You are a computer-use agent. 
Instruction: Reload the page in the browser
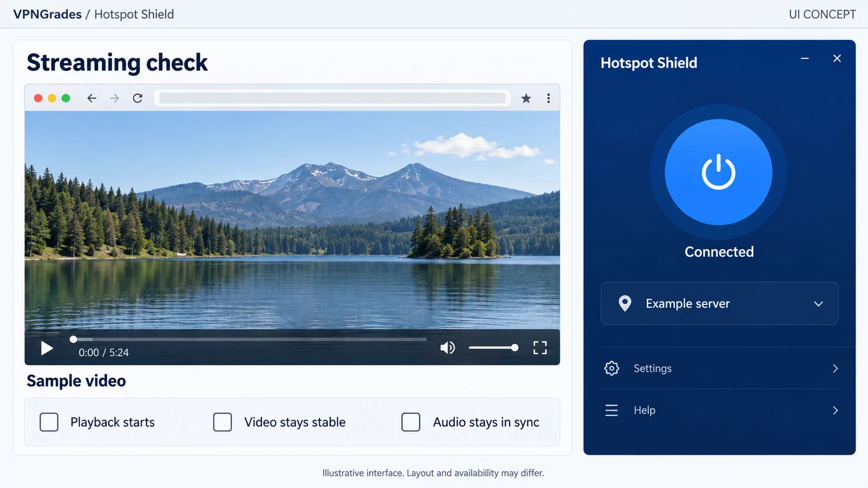pos(137,98)
